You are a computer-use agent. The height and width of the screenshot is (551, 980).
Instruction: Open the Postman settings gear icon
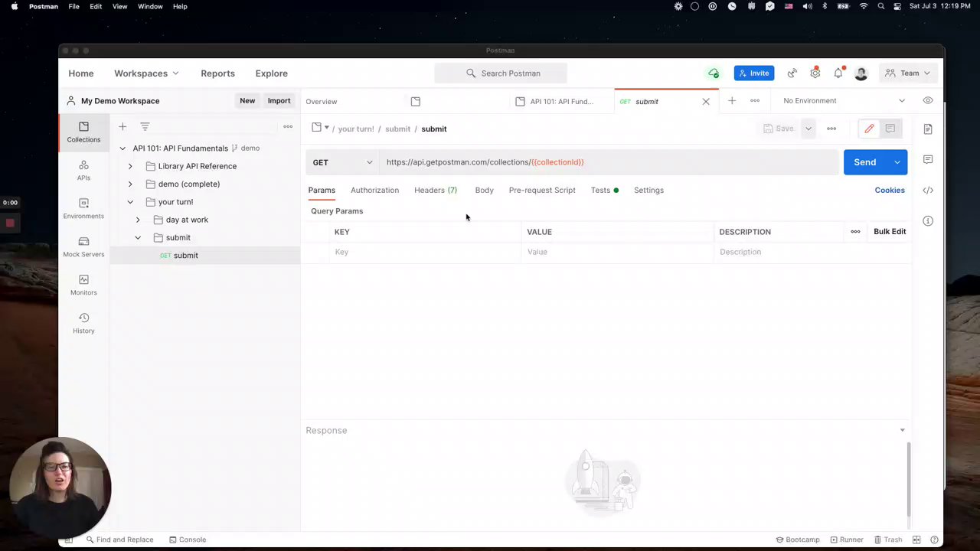pyautogui.click(x=815, y=73)
